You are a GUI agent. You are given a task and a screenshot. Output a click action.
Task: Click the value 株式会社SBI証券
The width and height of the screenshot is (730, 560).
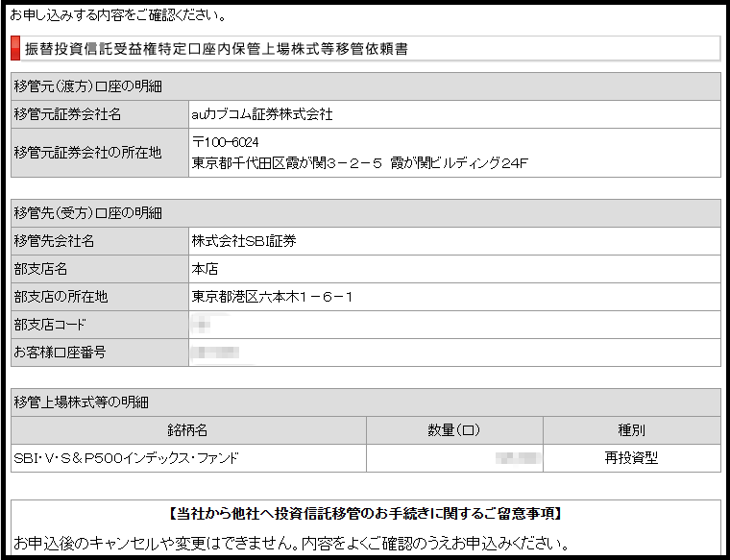[x=244, y=241]
